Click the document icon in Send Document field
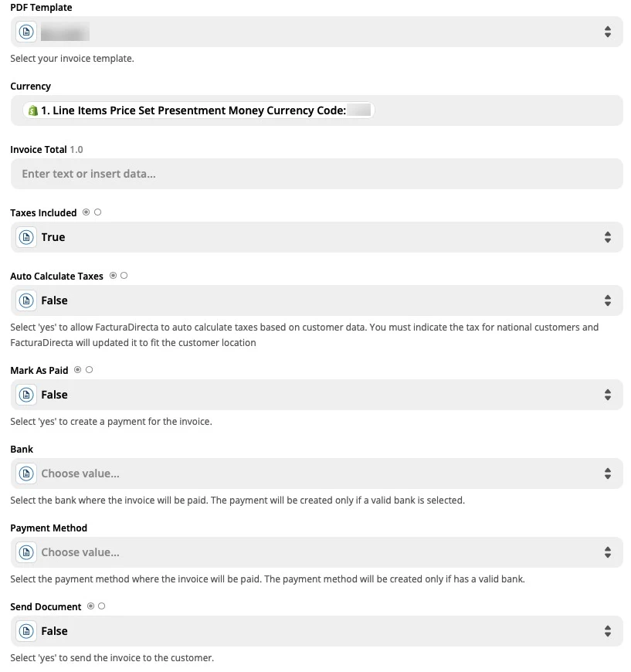 tap(25, 631)
